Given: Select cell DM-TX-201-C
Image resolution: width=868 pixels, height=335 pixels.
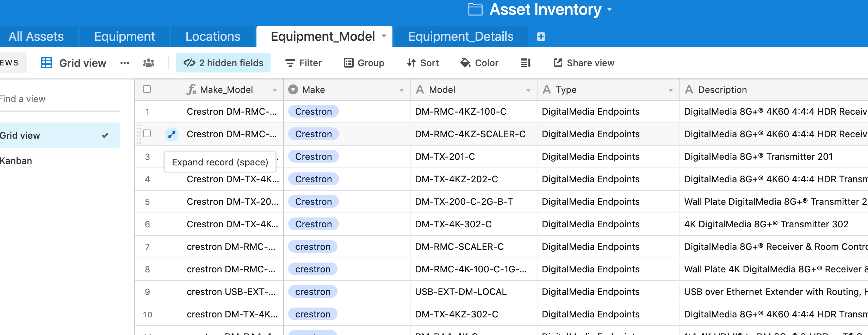Looking at the screenshot, I should point(474,157).
